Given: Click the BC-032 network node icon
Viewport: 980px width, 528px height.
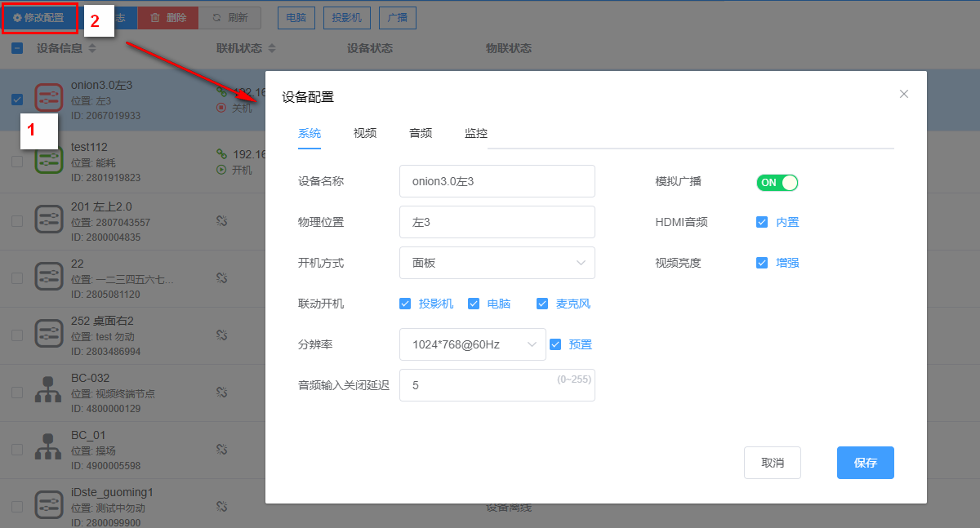Looking at the screenshot, I should coord(49,392).
